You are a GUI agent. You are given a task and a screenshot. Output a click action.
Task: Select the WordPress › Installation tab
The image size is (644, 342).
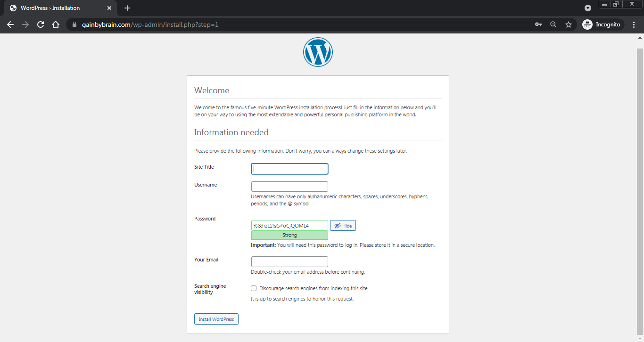point(60,8)
